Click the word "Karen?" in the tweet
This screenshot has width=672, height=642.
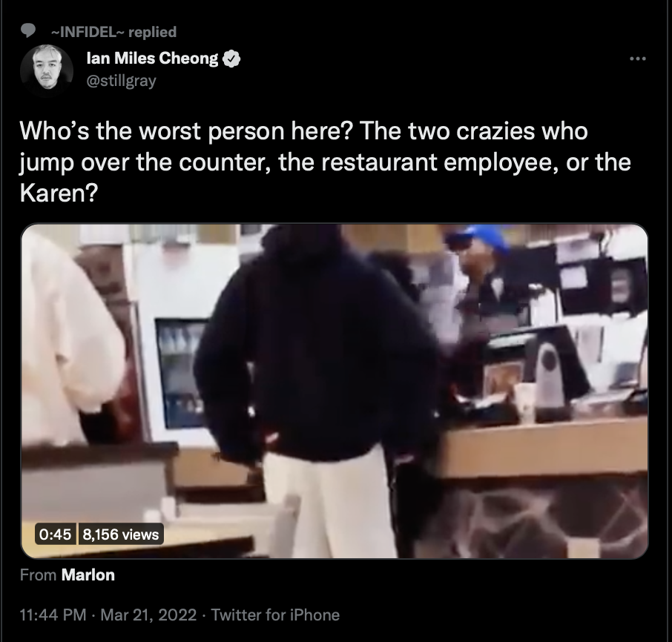pyautogui.click(x=59, y=193)
